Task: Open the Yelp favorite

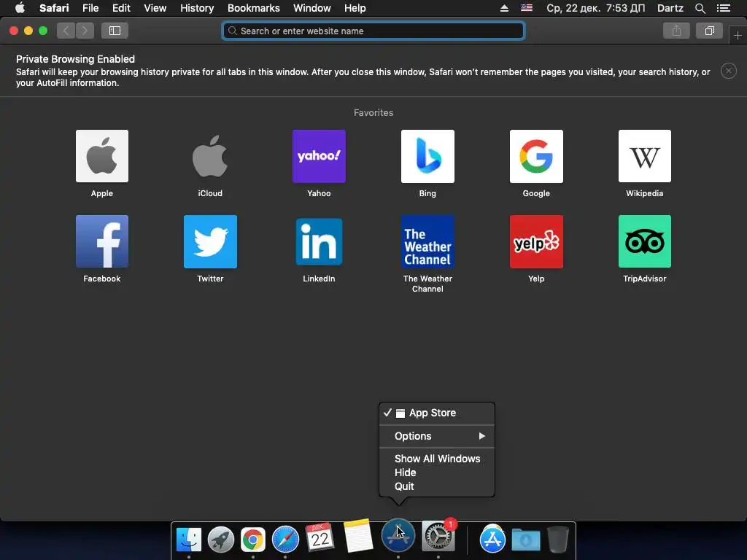Action: pos(536,241)
